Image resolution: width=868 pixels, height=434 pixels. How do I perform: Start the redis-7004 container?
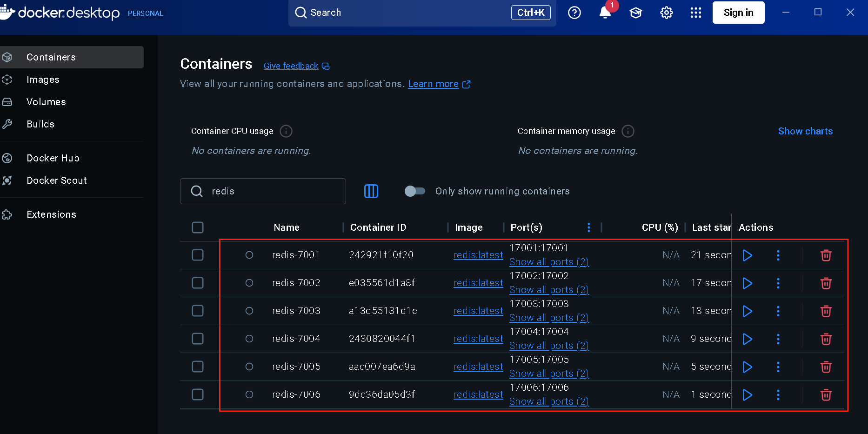[x=748, y=339]
